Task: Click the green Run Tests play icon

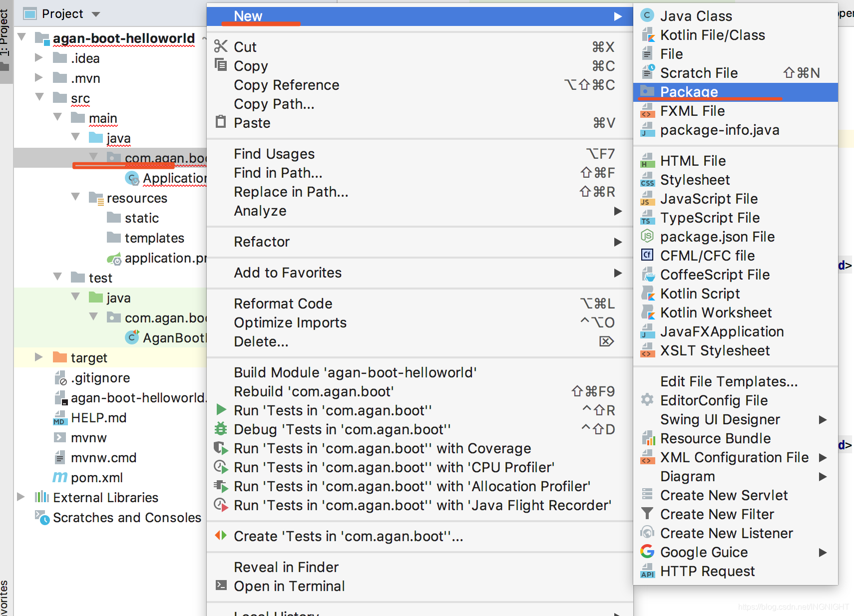Action: 221,410
